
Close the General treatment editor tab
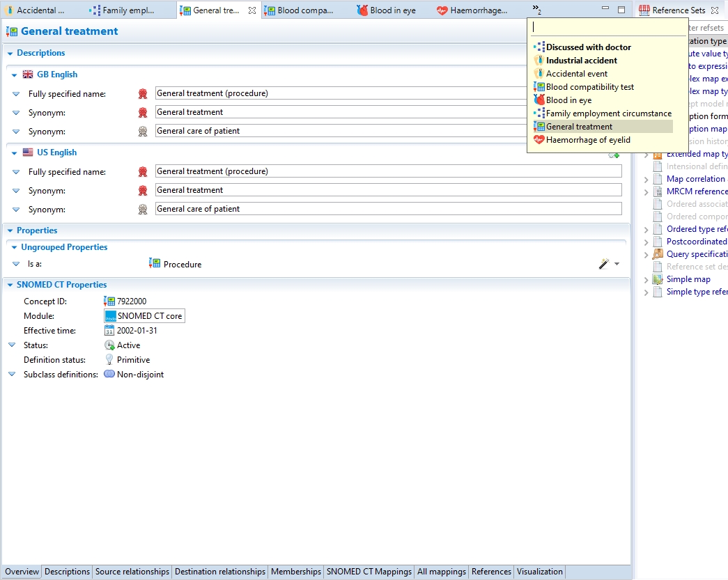point(252,10)
